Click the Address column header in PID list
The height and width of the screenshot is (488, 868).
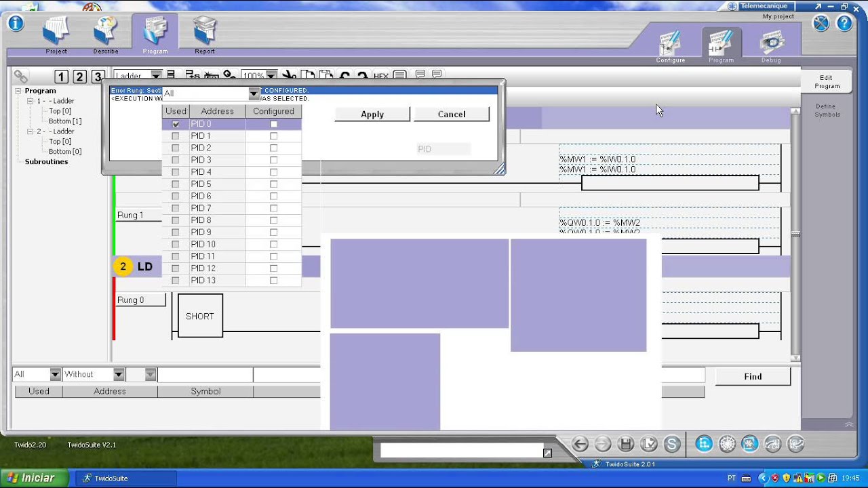pos(217,111)
